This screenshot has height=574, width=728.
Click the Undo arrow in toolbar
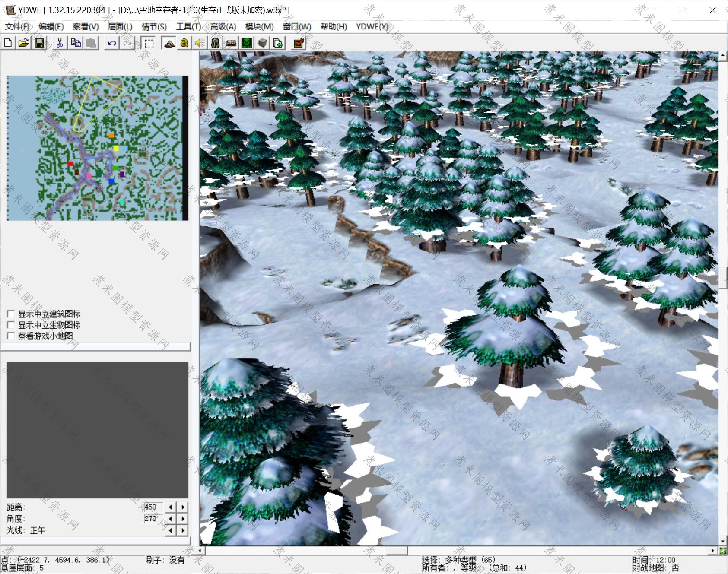tap(111, 43)
